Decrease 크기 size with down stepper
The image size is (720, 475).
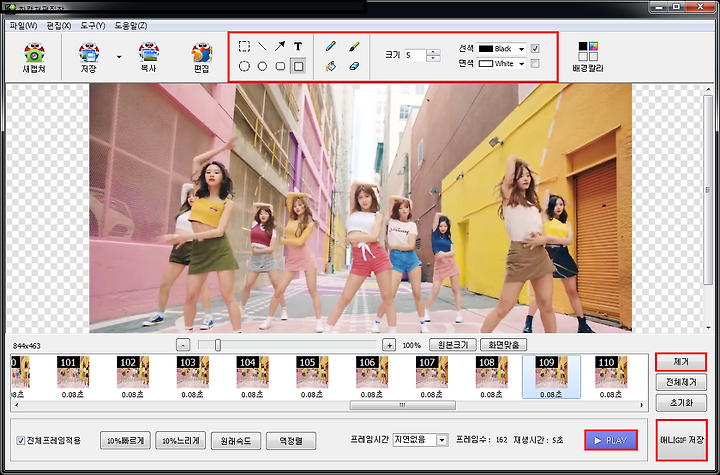[x=433, y=59]
